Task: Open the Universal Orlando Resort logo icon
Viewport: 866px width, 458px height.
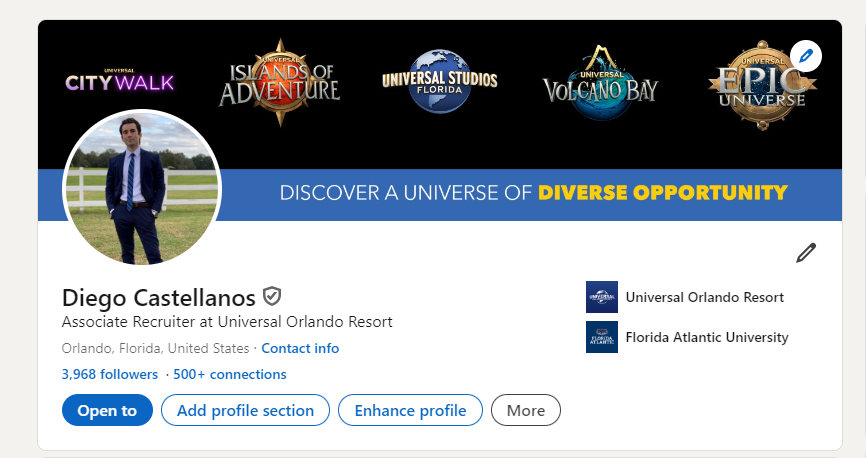Action: pyautogui.click(x=601, y=297)
